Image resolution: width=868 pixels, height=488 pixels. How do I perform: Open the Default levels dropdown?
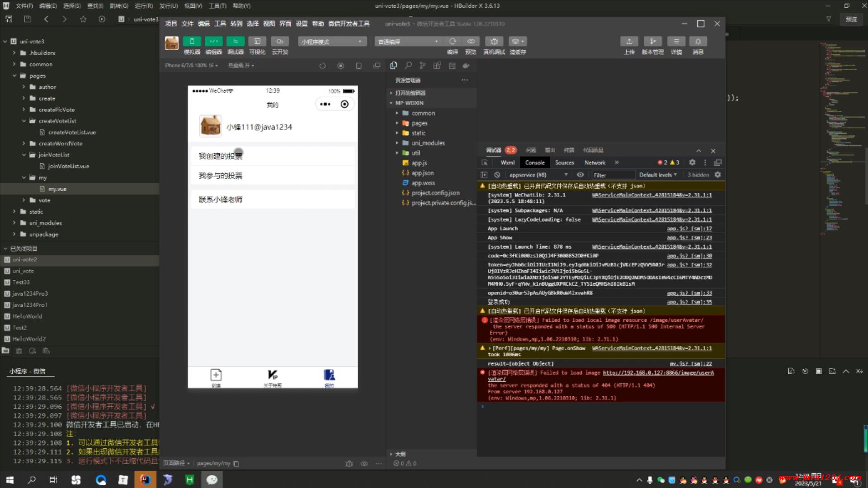658,175
